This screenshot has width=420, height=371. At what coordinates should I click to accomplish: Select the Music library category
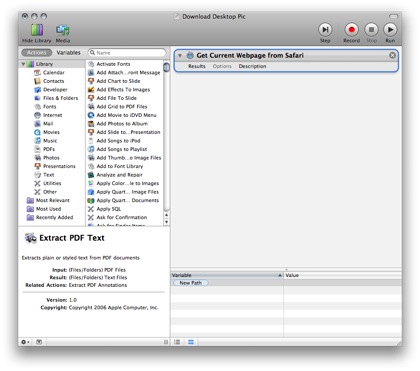(x=50, y=141)
